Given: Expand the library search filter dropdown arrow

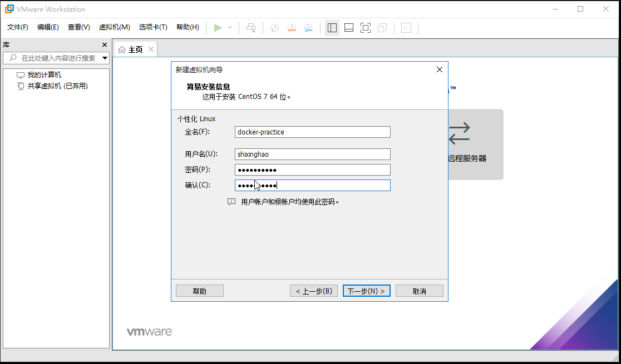Looking at the screenshot, I should (x=105, y=58).
